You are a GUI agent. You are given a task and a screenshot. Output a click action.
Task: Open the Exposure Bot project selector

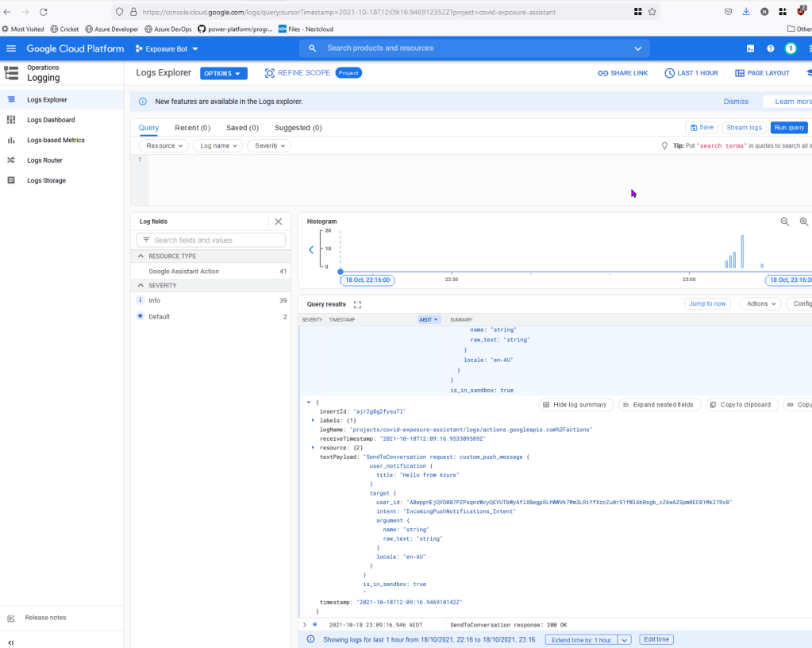[x=167, y=48]
